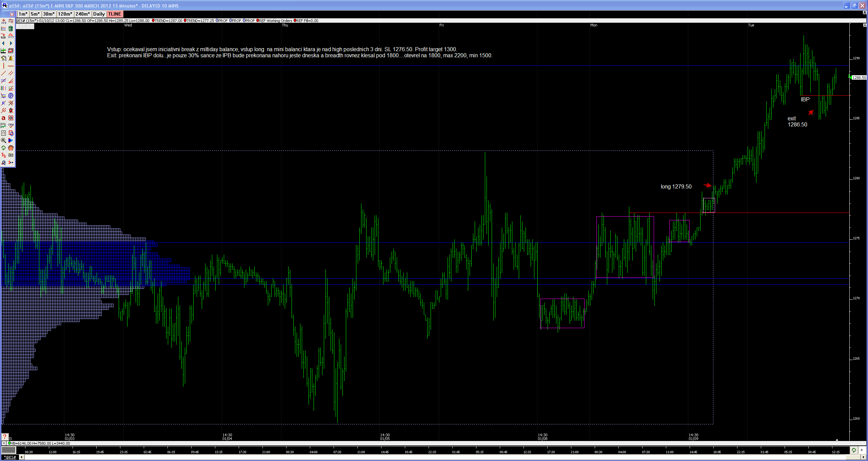
Task: Click the camera snapshot icon in tool palette
Action: (11, 155)
